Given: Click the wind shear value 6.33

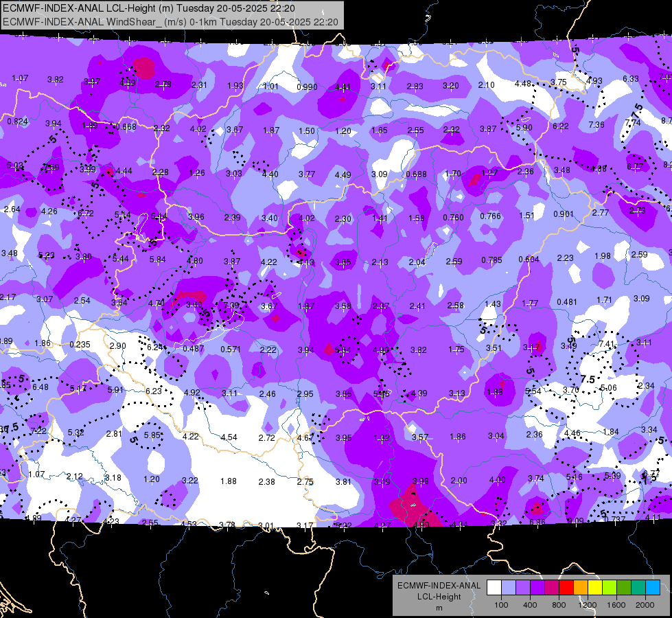Looking at the screenshot, I should [x=631, y=79].
